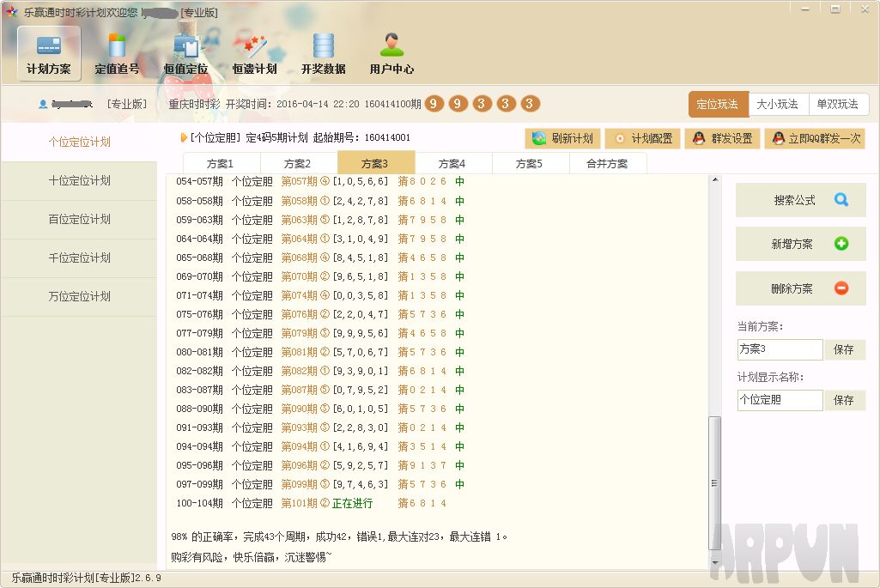Image resolution: width=880 pixels, height=588 pixels.
Task: Click the plan list scrollbar thumb
Action: 714,482
